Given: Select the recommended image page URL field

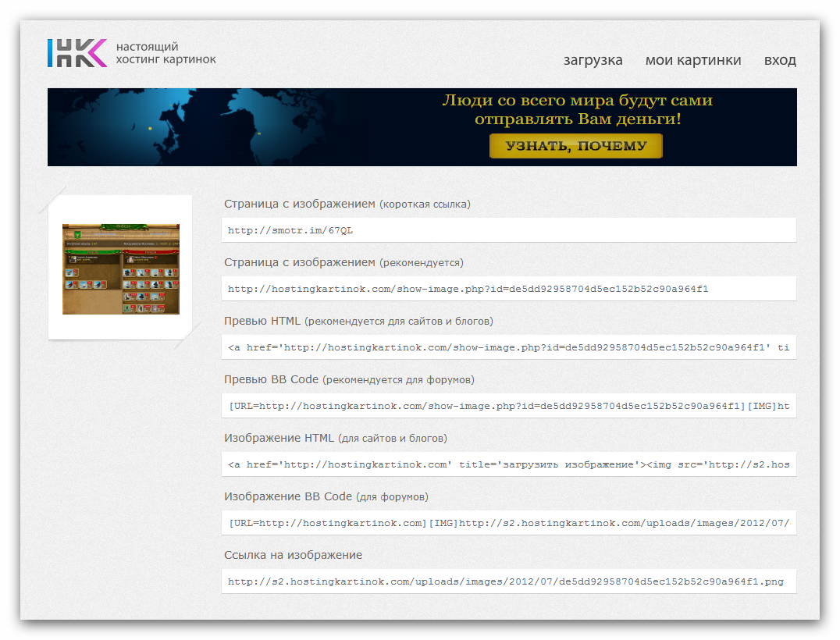Looking at the screenshot, I should tap(509, 289).
